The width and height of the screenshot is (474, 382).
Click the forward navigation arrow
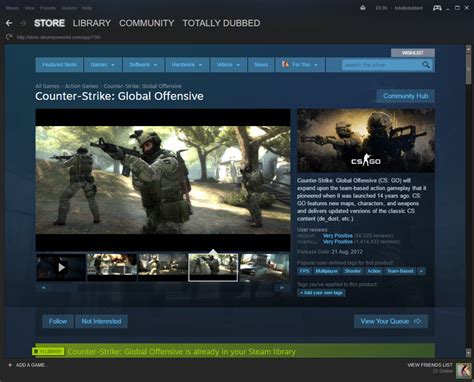(23, 23)
